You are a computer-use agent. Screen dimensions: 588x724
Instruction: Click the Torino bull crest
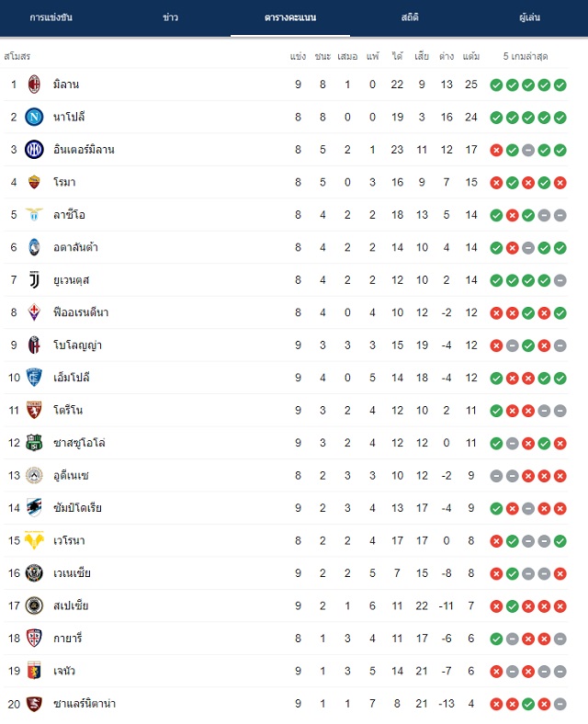coord(34,410)
